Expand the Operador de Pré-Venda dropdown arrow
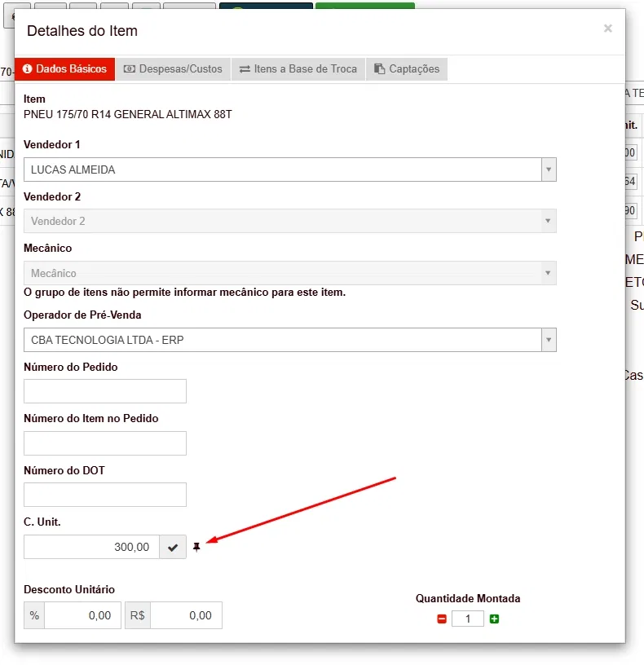Image resolution: width=644 pixels, height=665 pixels. 549,340
